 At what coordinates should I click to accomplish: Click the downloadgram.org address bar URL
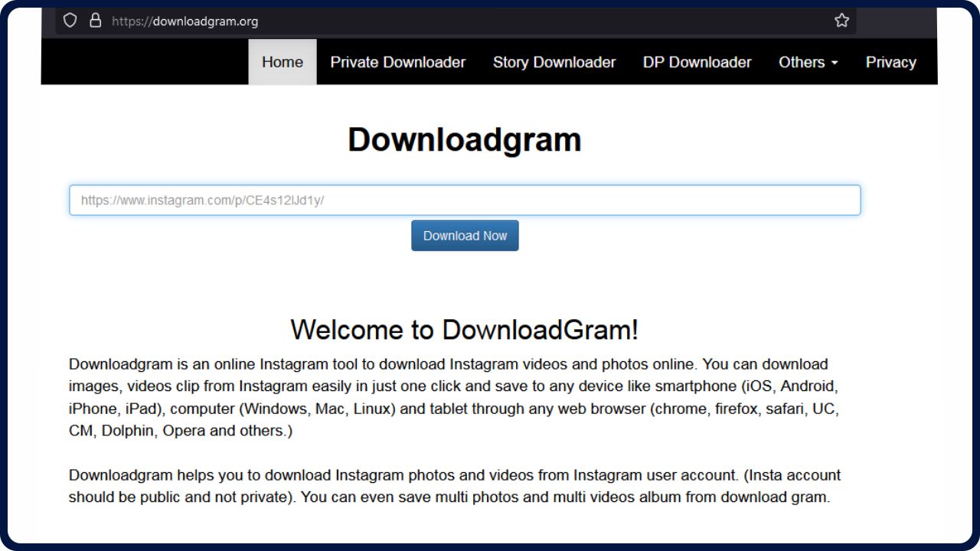[x=185, y=21]
